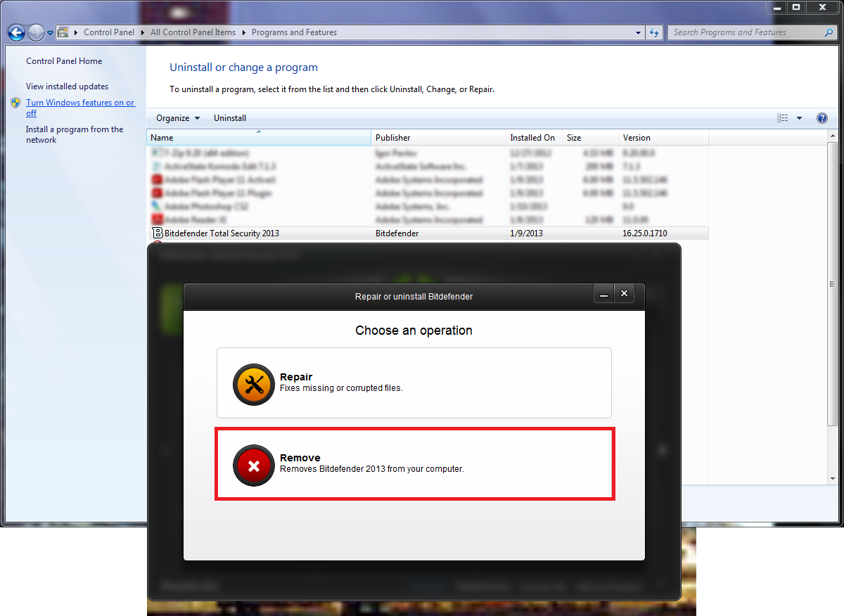Open the recent pages dropdown beside Forward
The image size is (844, 616).
(x=50, y=33)
